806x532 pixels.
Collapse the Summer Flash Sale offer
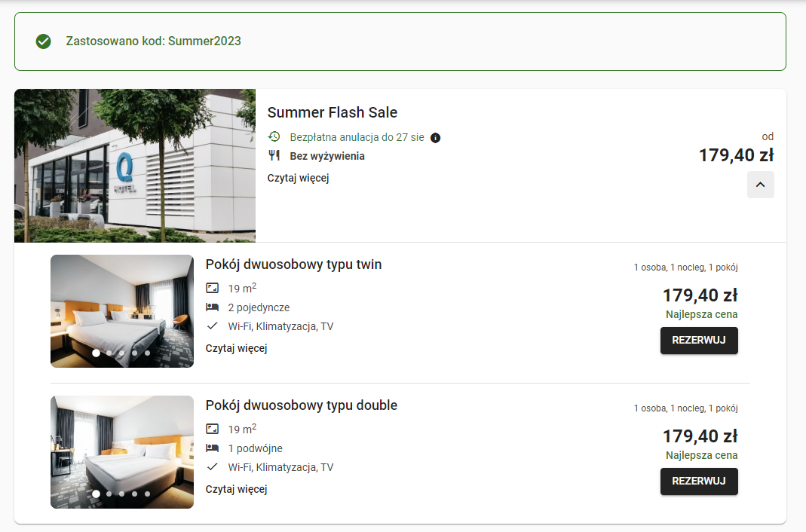(x=760, y=185)
